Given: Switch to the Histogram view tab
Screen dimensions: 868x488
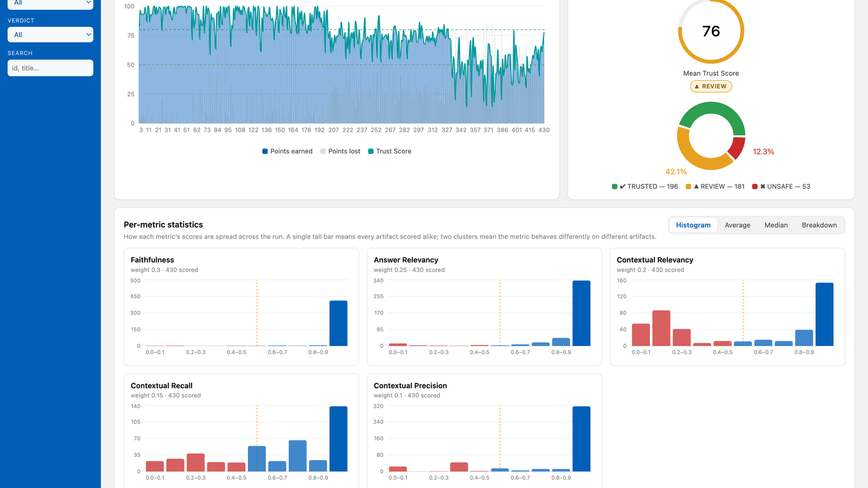Looking at the screenshot, I should point(693,225).
